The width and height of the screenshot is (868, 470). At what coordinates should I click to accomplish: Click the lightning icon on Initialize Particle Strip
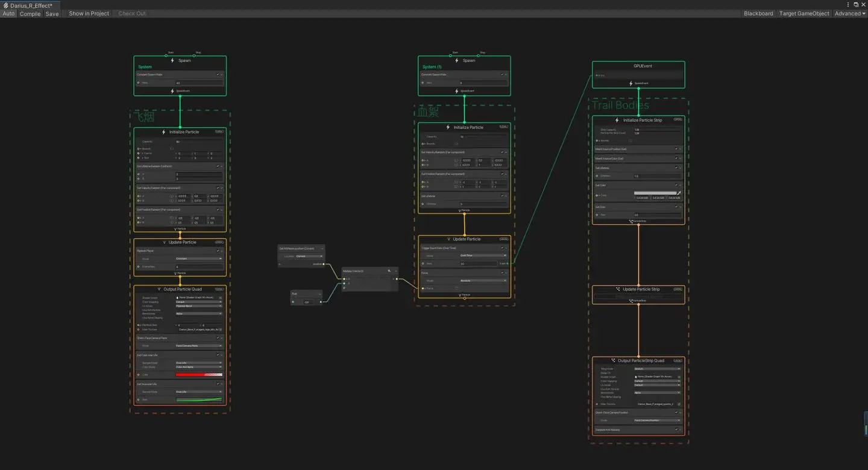coord(617,120)
